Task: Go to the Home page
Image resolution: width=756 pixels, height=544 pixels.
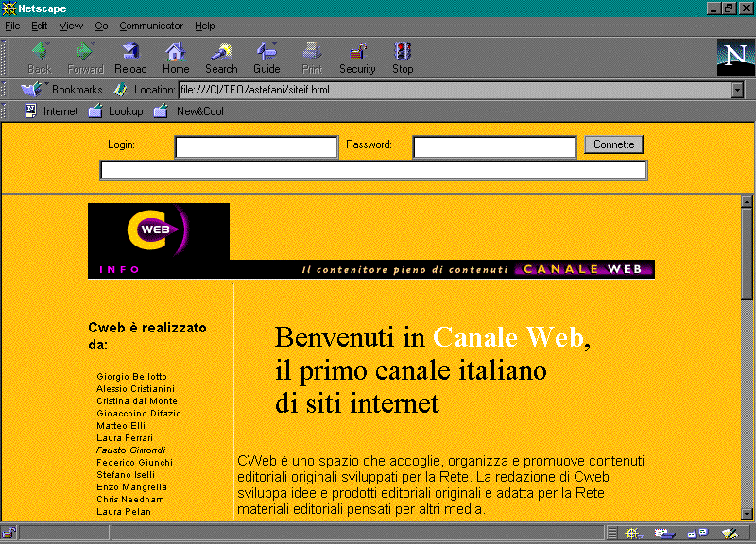Action: (x=176, y=58)
